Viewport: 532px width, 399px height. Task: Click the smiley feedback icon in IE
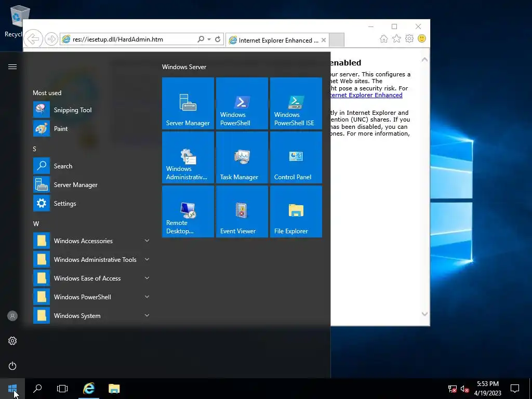(422, 38)
